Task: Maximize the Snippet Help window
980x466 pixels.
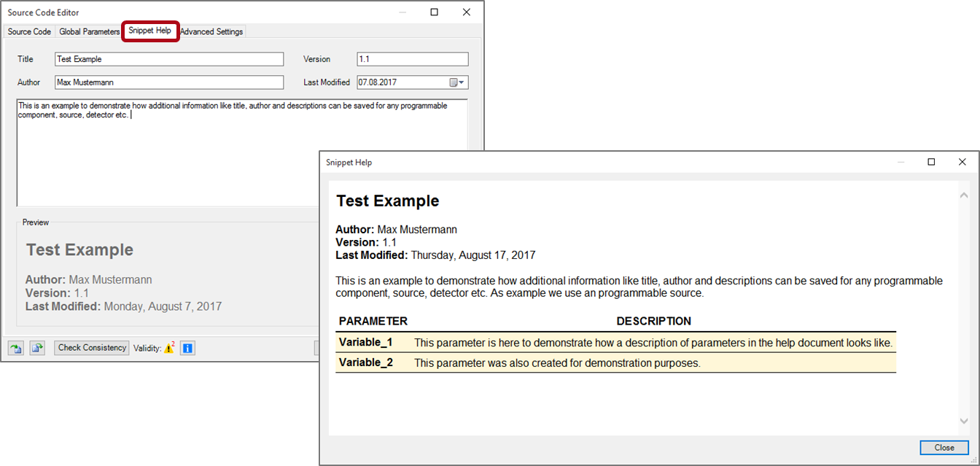Action: (931, 162)
